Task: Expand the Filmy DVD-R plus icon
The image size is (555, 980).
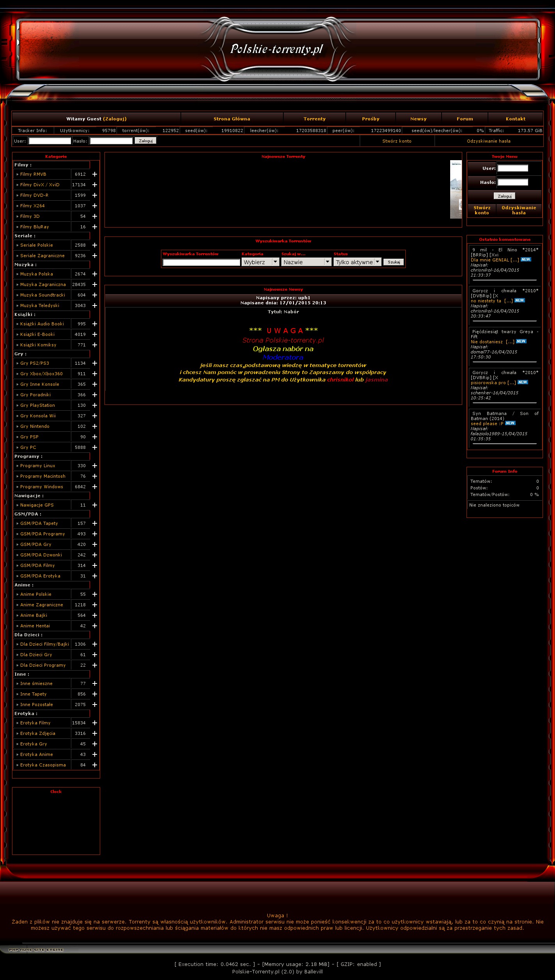Action: (x=95, y=195)
